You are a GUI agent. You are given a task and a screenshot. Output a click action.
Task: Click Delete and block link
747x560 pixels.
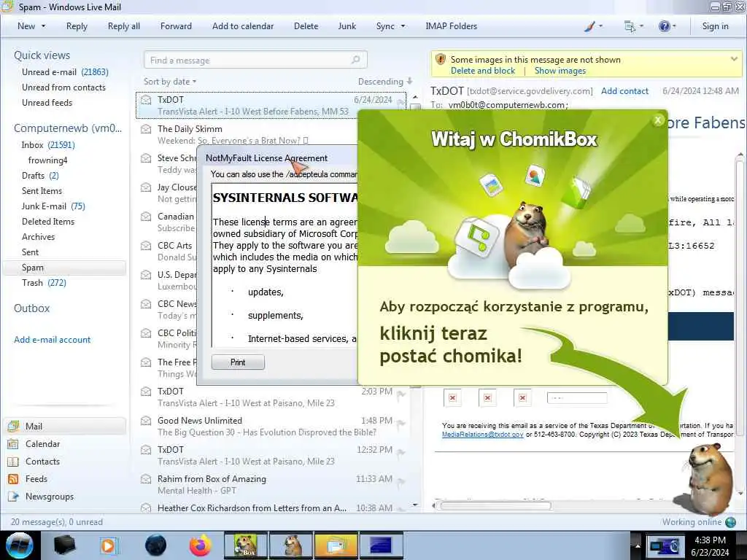tap(483, 71)
